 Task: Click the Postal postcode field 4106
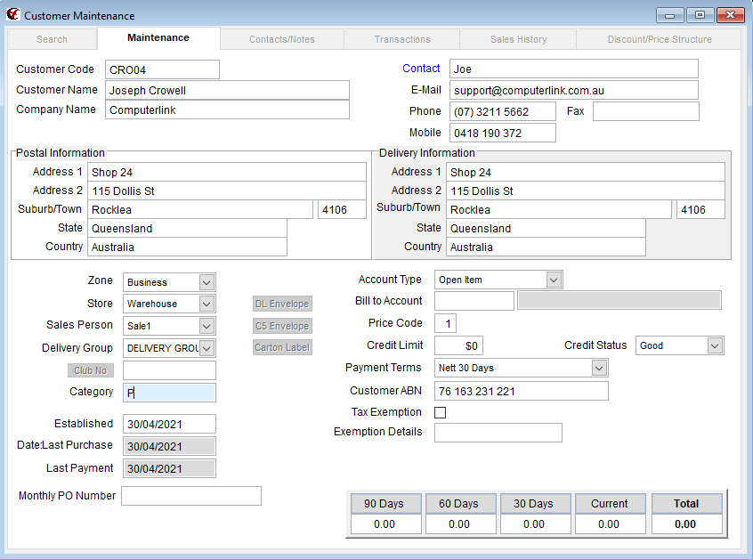(x=342, y=209)
